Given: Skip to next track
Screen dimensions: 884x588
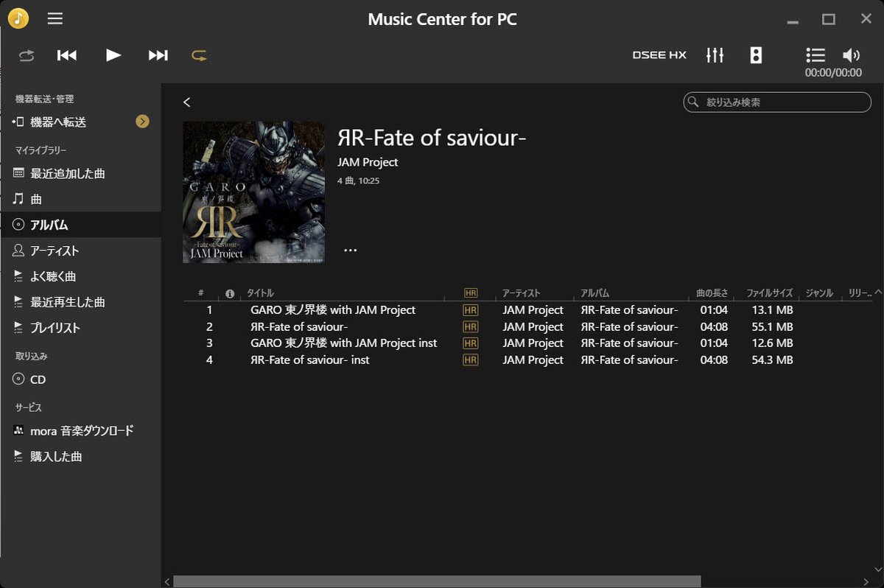Looking at the screenshot, I should 158,55.
